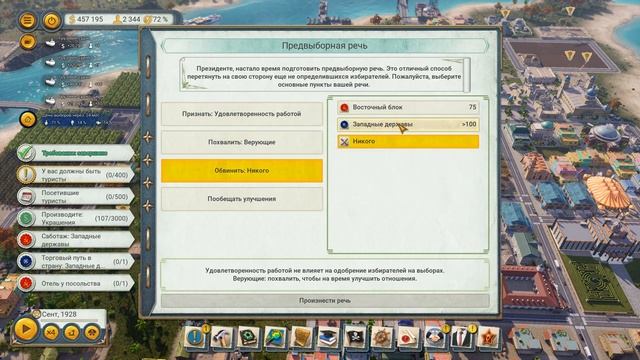Choose Восточный блок option in the list

(408, 107)
